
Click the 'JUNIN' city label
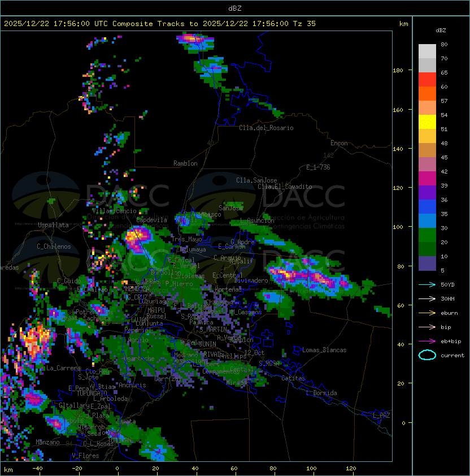207,344
